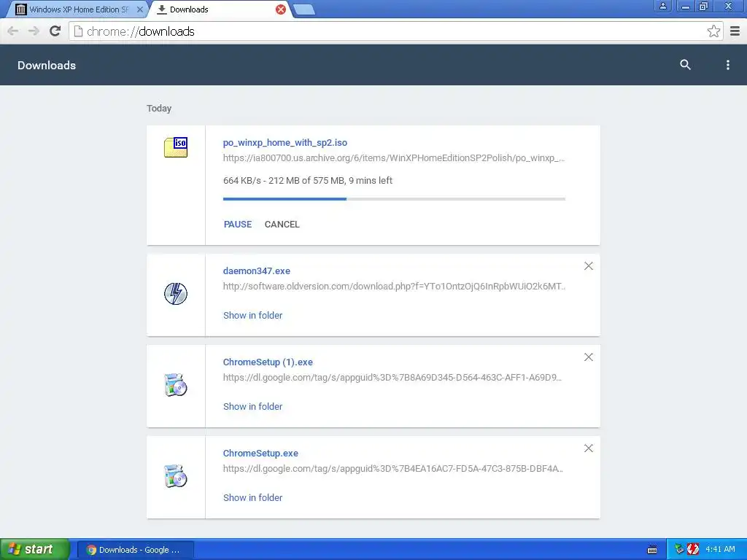Show ChromeSetup.exe in folder
Screen dimensions: 747x560
[252, 497]
